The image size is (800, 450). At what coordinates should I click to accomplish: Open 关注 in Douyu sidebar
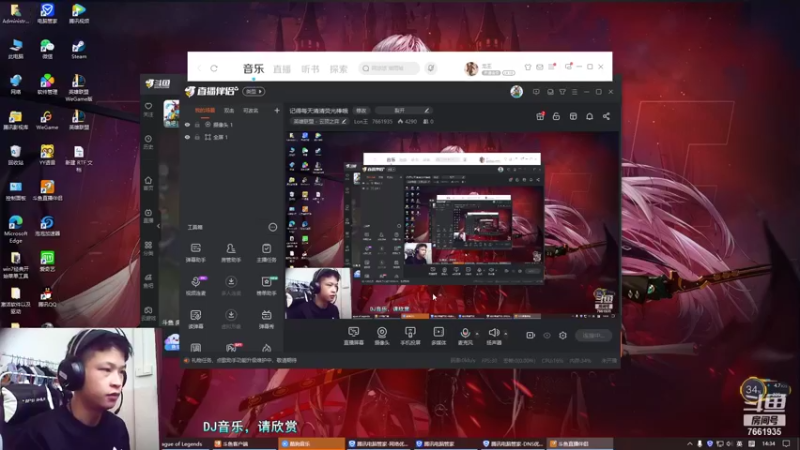[x=148, y=110]
